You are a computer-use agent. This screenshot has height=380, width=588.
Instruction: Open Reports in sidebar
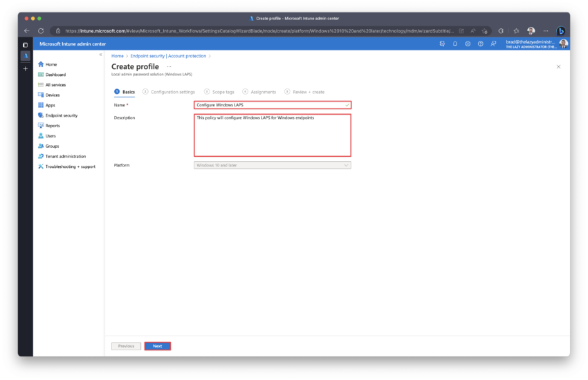click(48, 126)
